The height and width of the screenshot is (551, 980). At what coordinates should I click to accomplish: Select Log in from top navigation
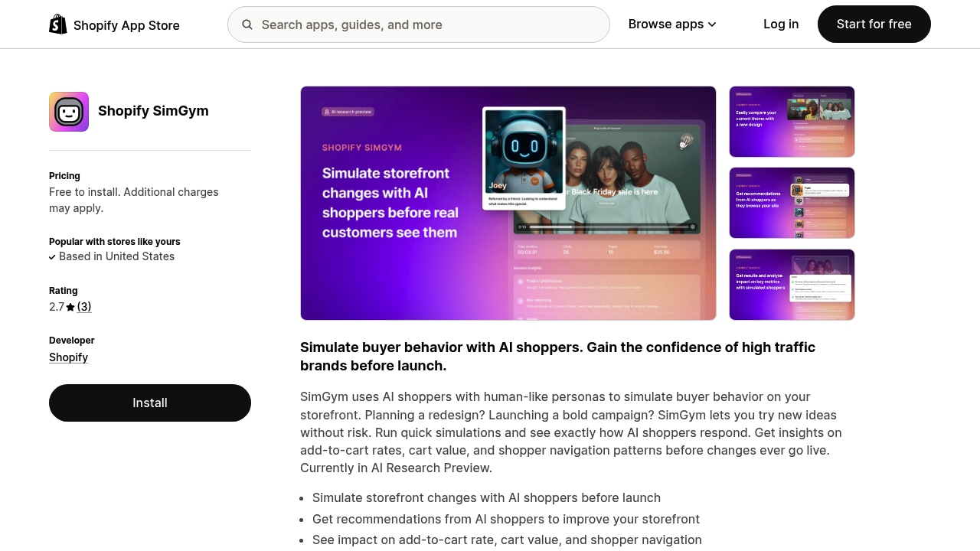click(x=781, y=24)
